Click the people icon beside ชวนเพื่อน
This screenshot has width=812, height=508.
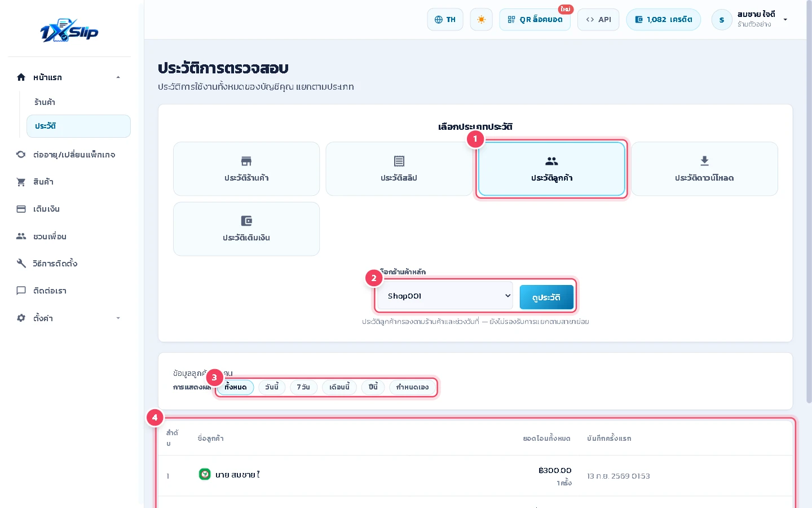(x=21, y=236)
